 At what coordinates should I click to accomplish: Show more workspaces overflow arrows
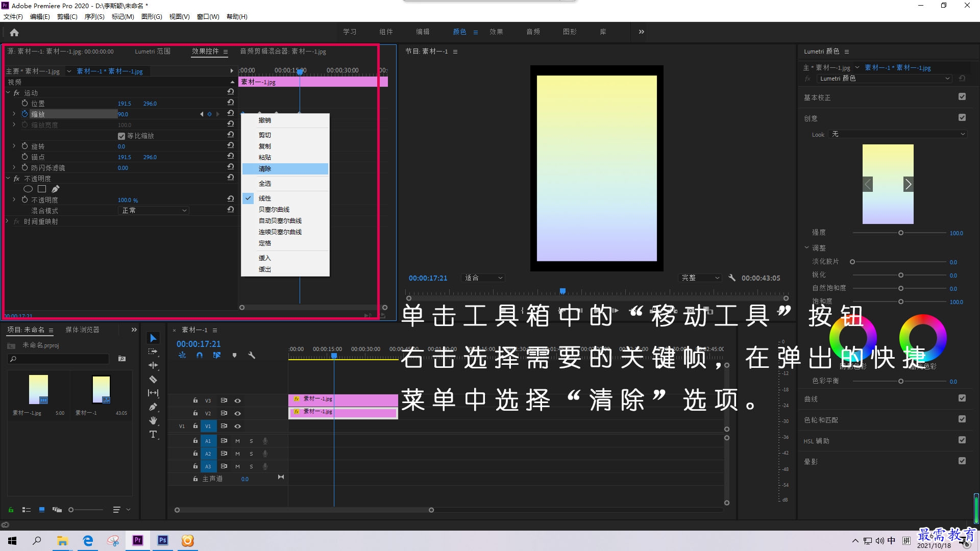point(642,32)
